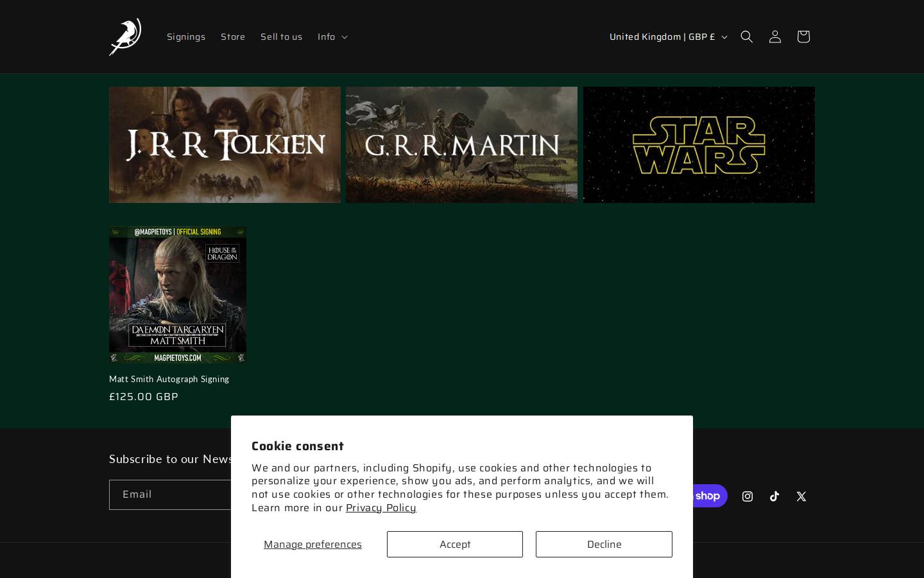This screenshot has width=924, height=578.
Task: Expand the Info menu dropdown
Action: [332, 37]
